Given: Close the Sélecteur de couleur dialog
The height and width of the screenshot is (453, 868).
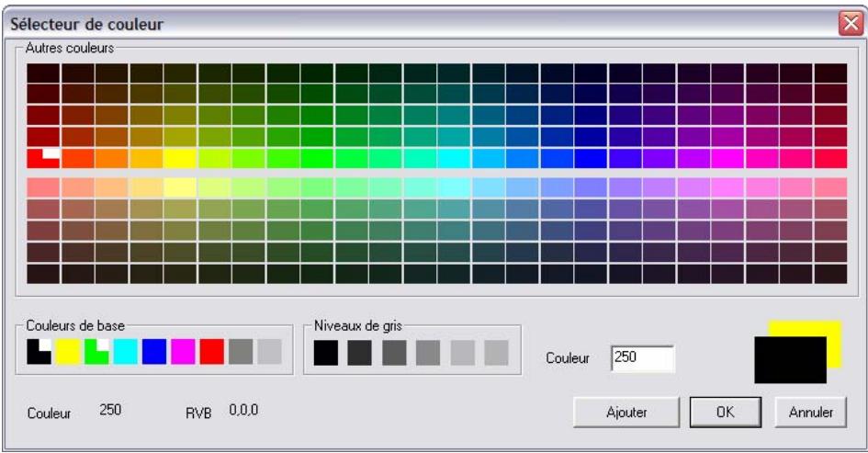Looking at the screenshot, I should (x=851, y=24).
